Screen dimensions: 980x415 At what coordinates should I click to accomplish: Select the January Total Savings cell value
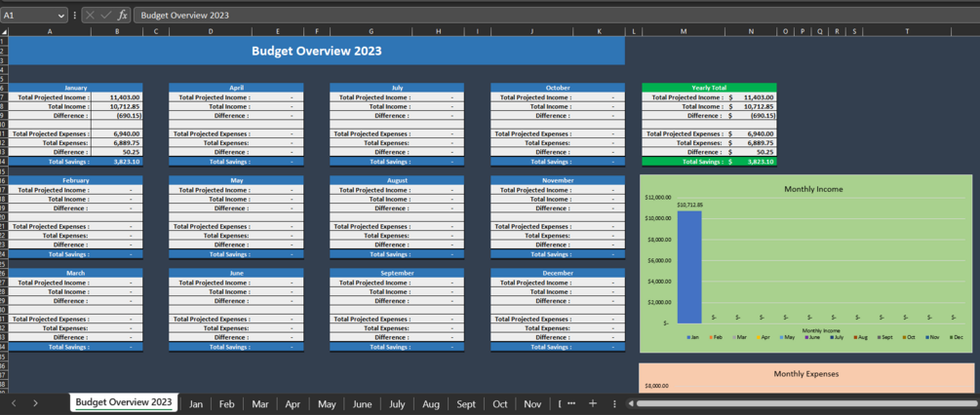117,161
